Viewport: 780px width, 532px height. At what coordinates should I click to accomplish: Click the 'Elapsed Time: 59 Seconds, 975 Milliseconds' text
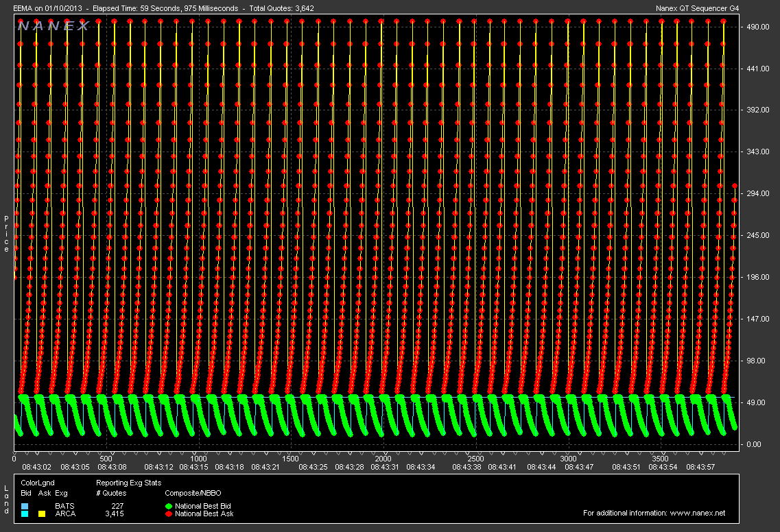(165, 8)
